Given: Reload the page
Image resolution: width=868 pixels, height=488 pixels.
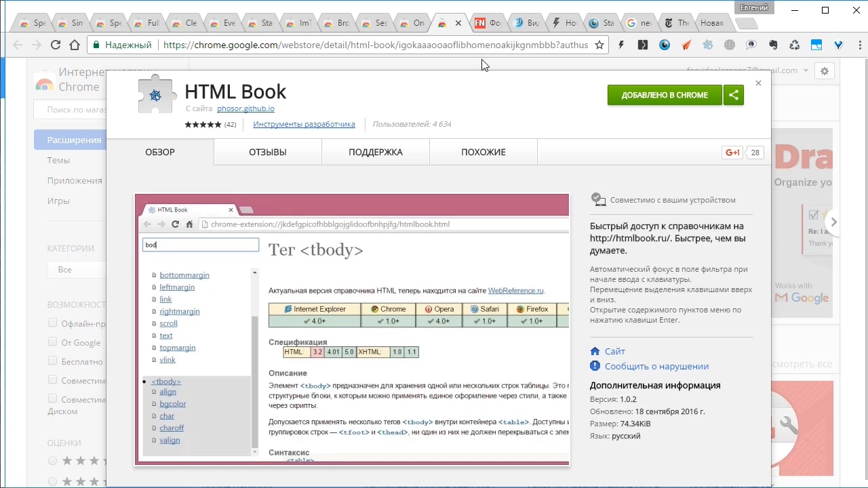Looking at the screenshot, I should pyautogui.click(x=56, y=45).
